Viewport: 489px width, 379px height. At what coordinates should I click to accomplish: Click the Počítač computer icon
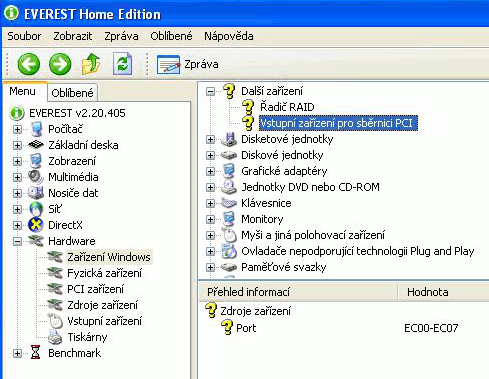(36, 129)
